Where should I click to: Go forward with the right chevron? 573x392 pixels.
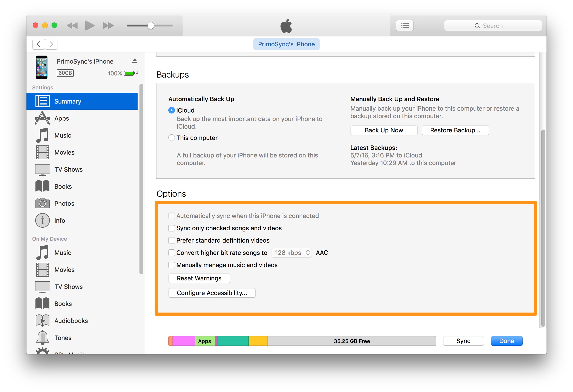tap(51, 44)
